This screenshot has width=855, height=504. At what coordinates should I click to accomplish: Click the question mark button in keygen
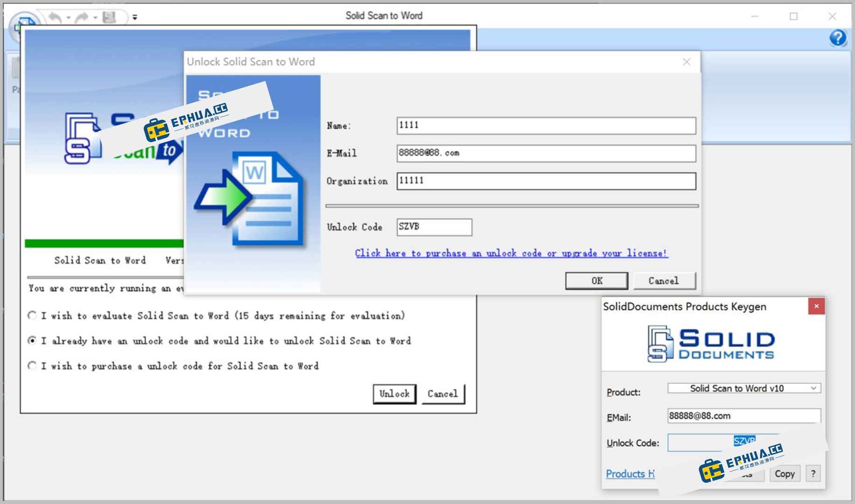point(813,474)
